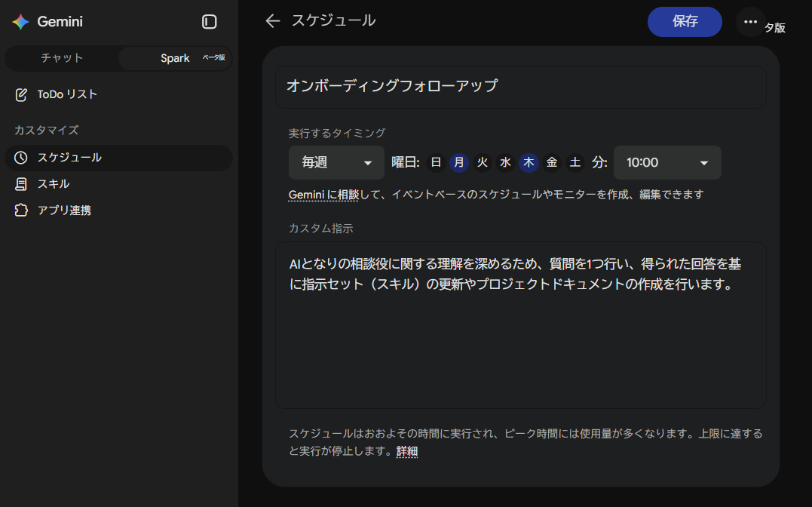
Task: Click into the カスタム指示 text area
Action: 520,325
